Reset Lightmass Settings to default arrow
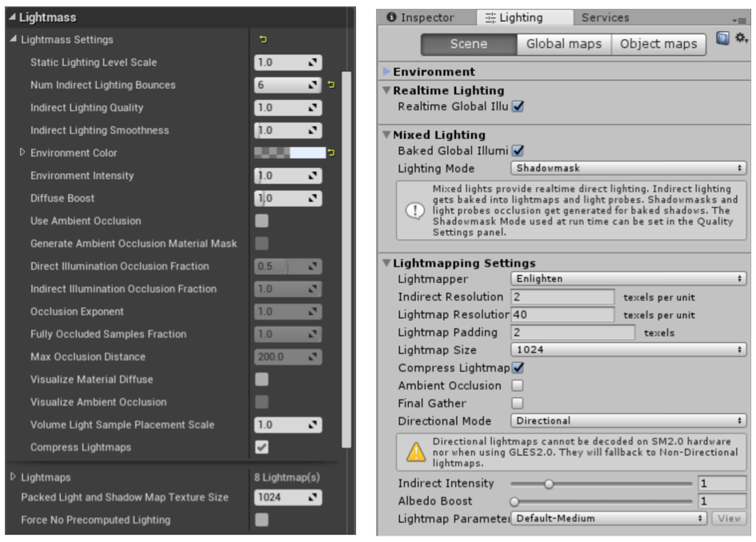 click(263, 39)
